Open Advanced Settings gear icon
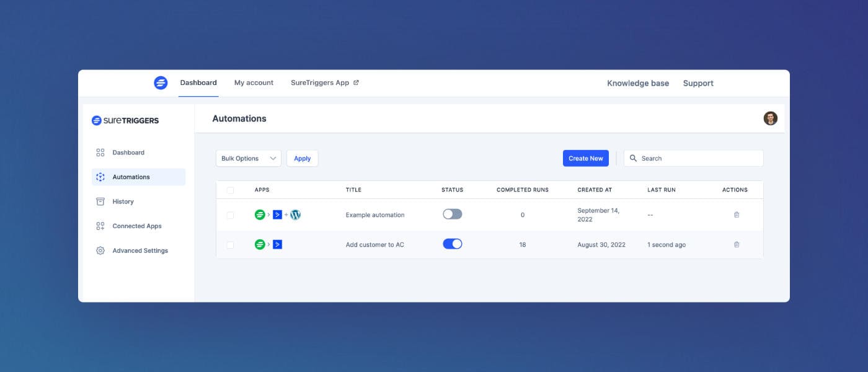The height and width of the screenshot is (372, 868). click(100, 250)
